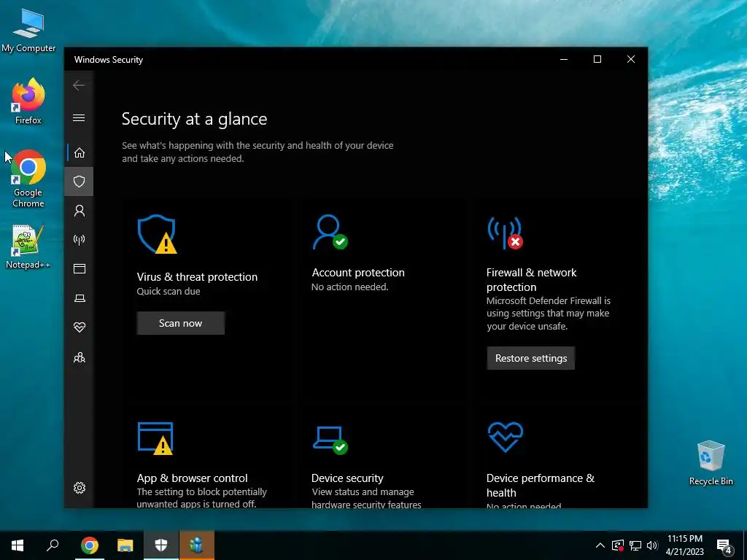Minimize the Windows Security window
This screenshot has width=747, height=560.
pos(564,59)
